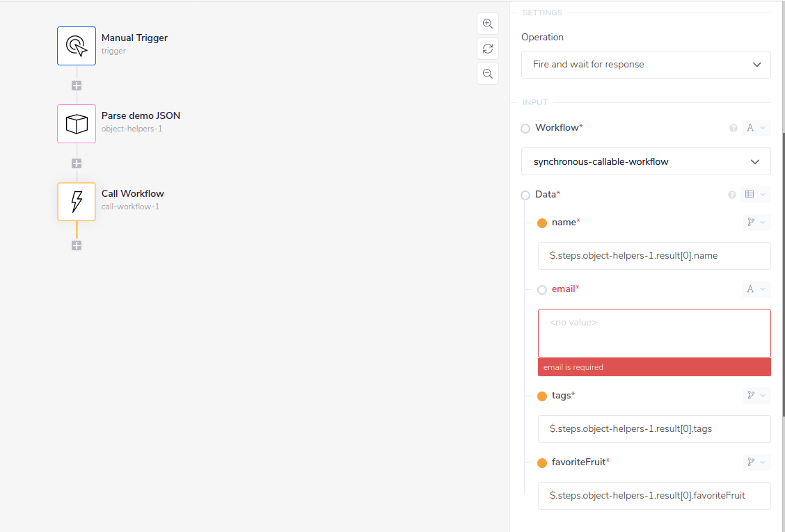Refresh the workflow canvas view
Image resolution: width=785 pixels, height=532 pixels.
487,48
